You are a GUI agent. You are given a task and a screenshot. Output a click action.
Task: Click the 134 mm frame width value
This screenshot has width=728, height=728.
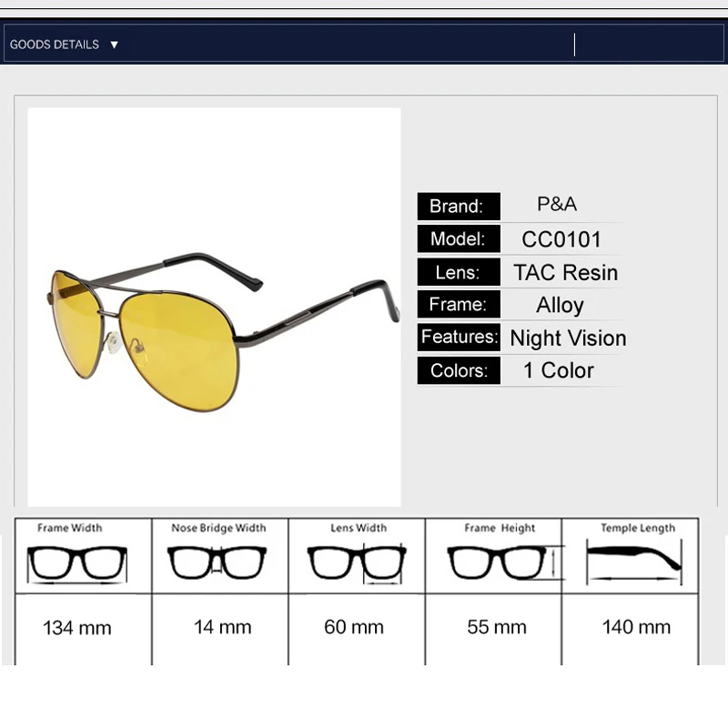[77, 628]
